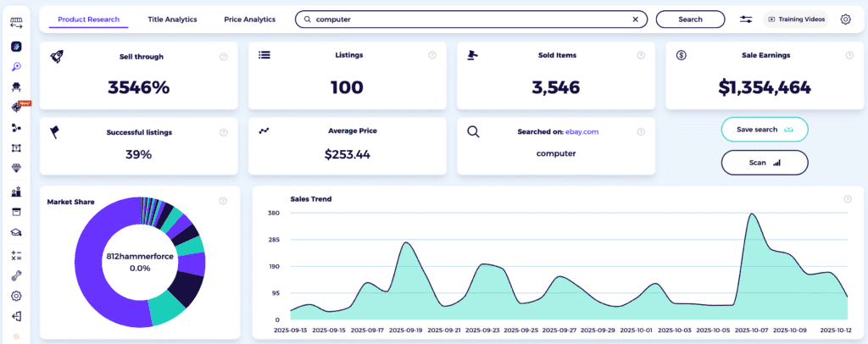Show help for the Sales Trend chart
This screenshot has height=344, width=868.
pos(847,199)
